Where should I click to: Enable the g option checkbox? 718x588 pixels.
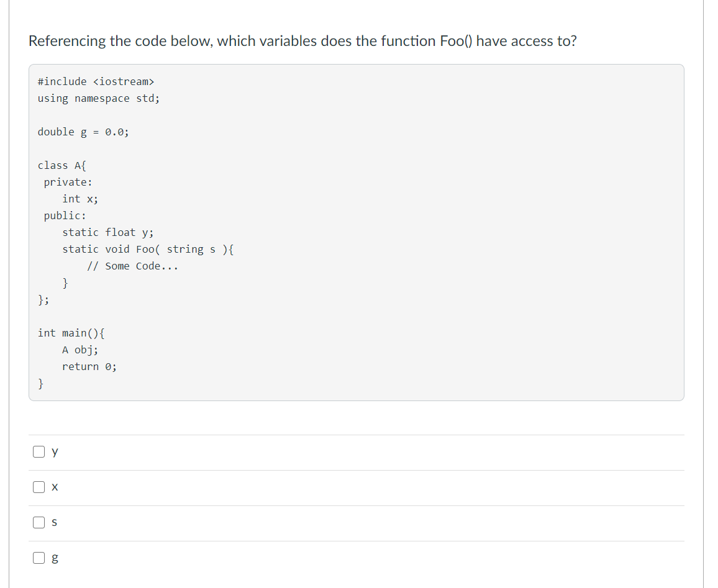pos(39,558)
